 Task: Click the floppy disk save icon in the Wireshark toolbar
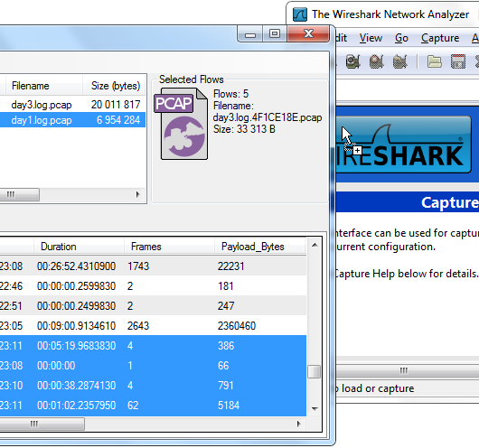(x=458, y=61)
